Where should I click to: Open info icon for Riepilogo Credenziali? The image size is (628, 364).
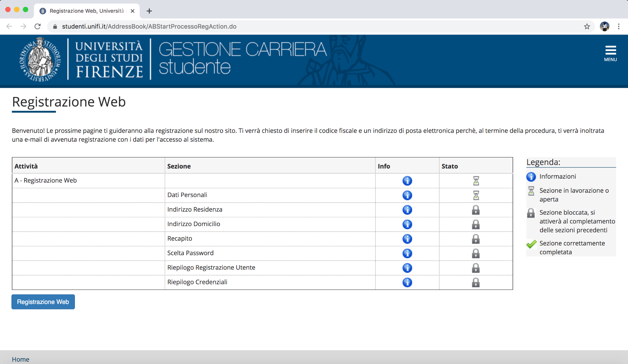coord(407,282)
